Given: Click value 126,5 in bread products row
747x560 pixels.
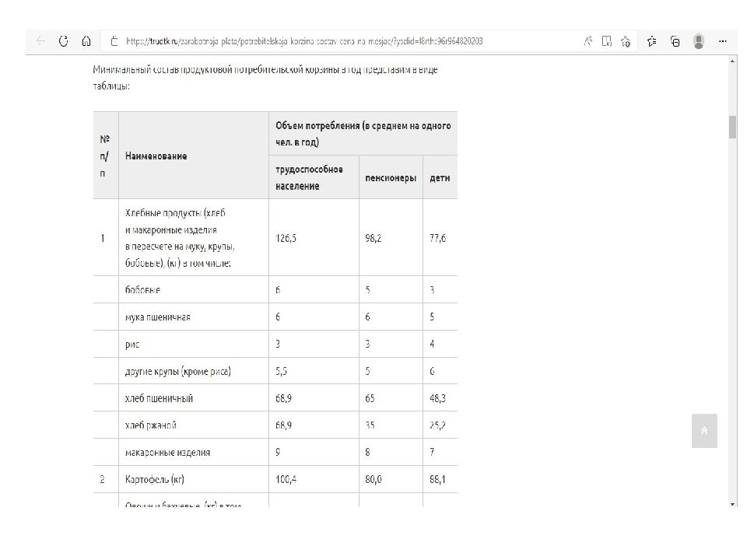Looking at the screenshot, I should point(286,238).
